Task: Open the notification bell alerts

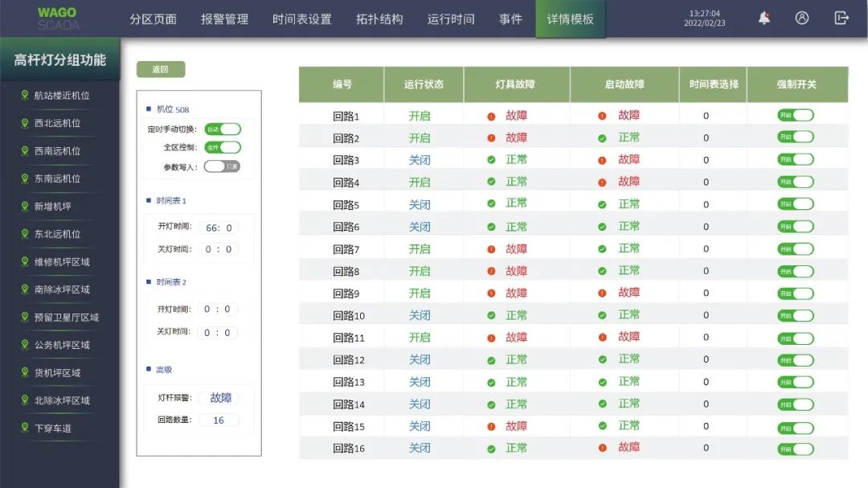Action: coord(764,18)
